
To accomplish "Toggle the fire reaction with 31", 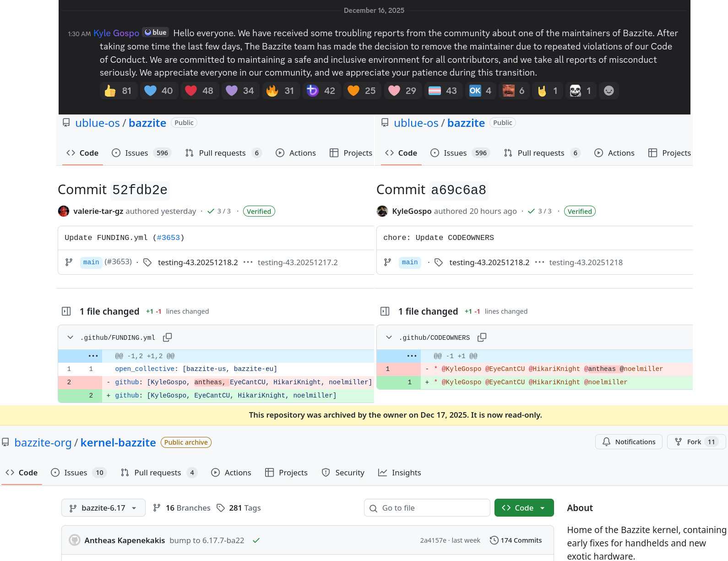I will click(281, 91).
